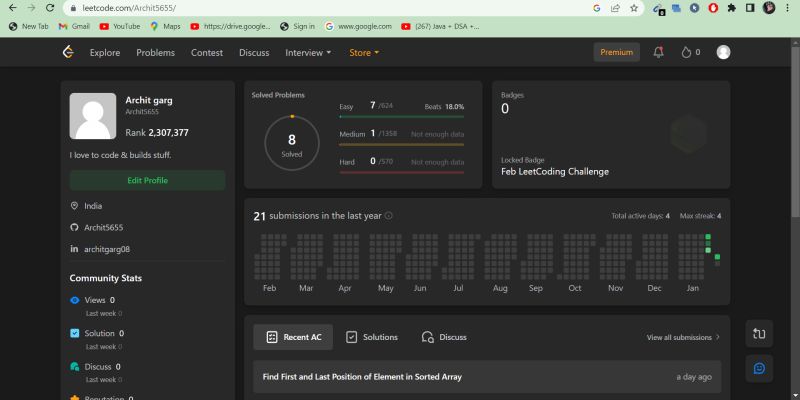The width and height of the screenshot is (800, 400).
Task: Expand the Interview dropdown
Action: (308, 53)
